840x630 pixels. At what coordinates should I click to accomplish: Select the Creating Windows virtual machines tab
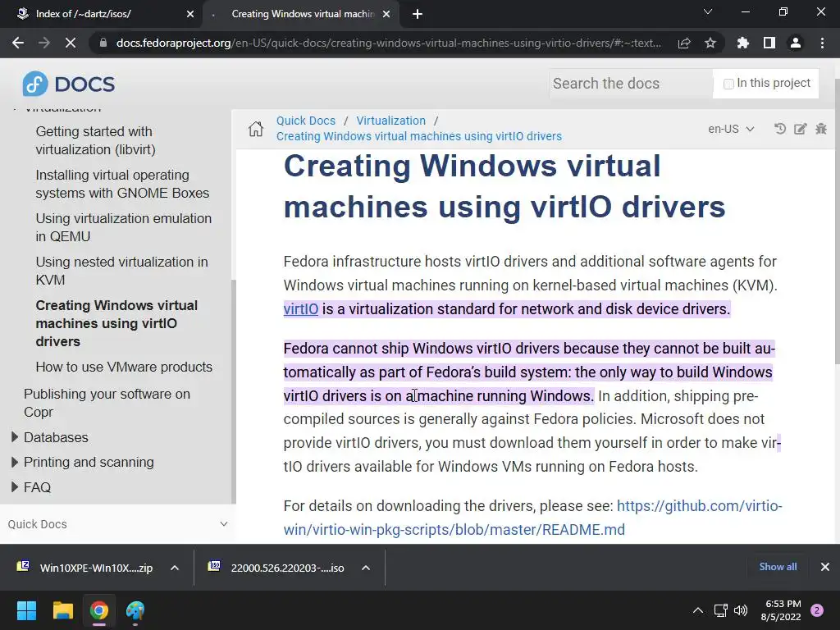click(303, 14)
